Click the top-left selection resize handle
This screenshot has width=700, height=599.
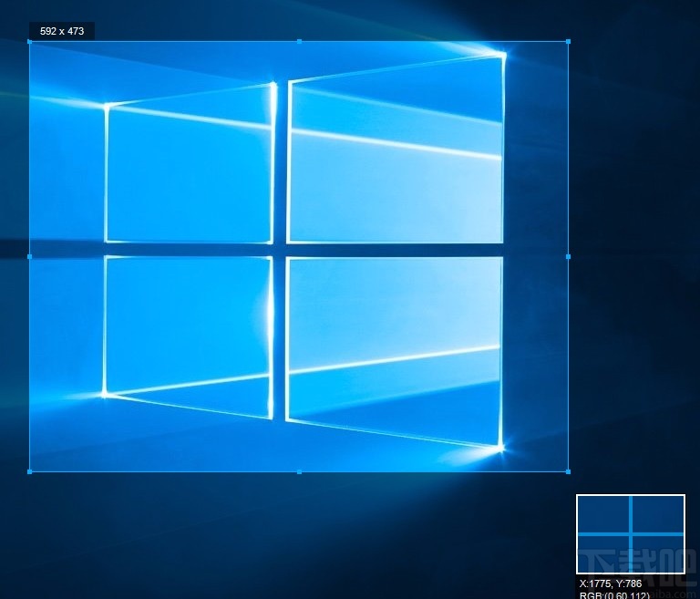[29, 42]
